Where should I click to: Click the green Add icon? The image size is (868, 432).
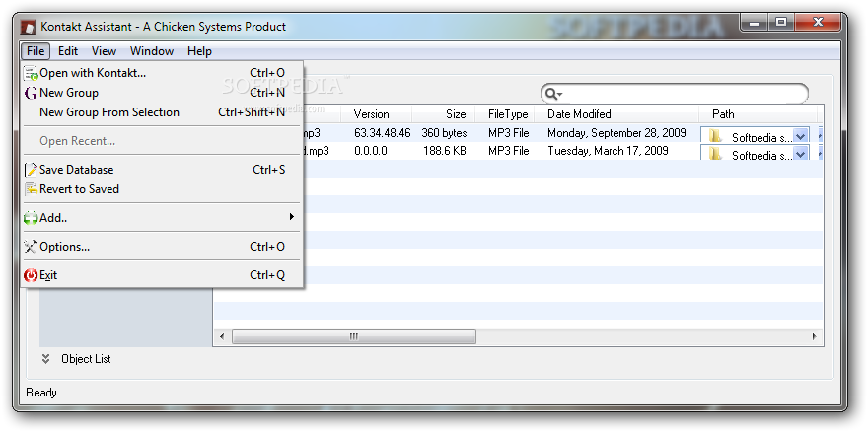click(x=31, y=218)
